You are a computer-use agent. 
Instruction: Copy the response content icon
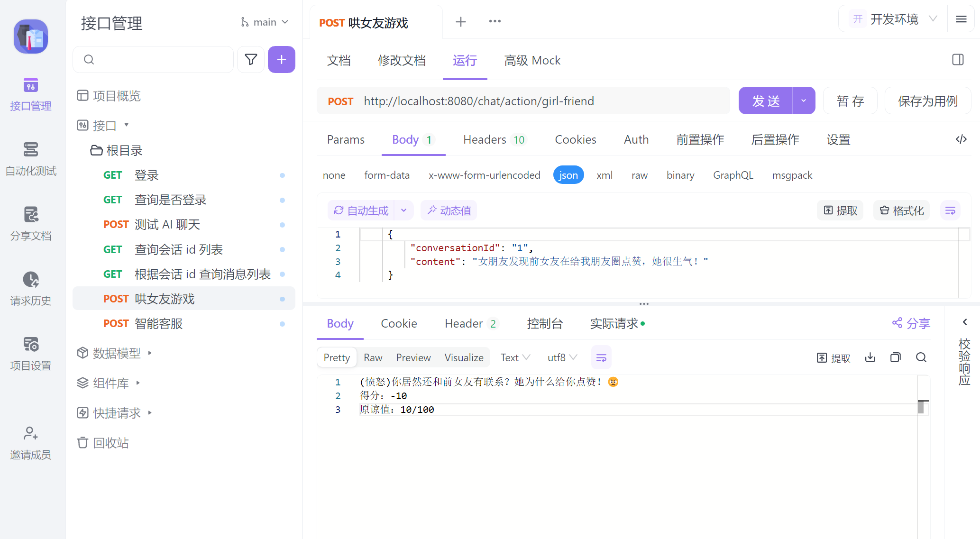point(895,357)
